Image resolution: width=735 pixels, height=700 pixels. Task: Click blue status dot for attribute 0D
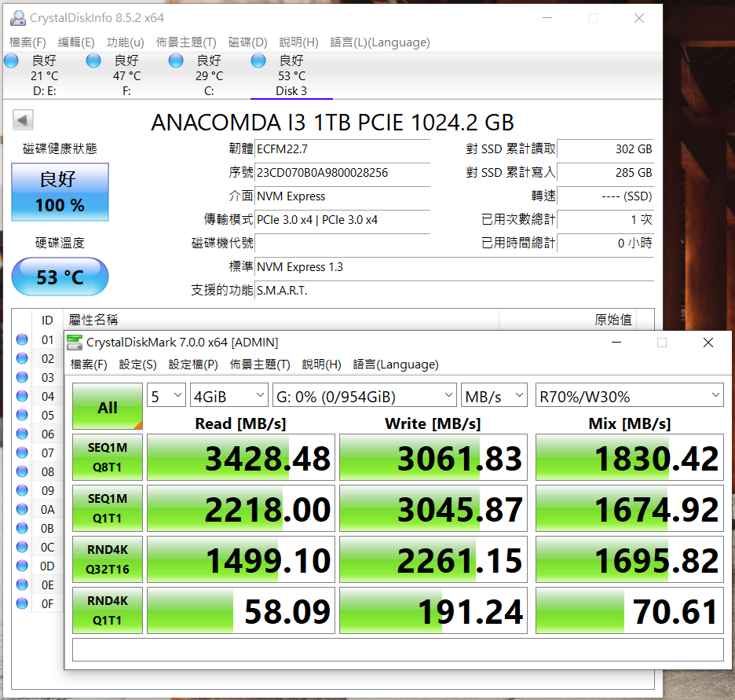tap(22, 566)
